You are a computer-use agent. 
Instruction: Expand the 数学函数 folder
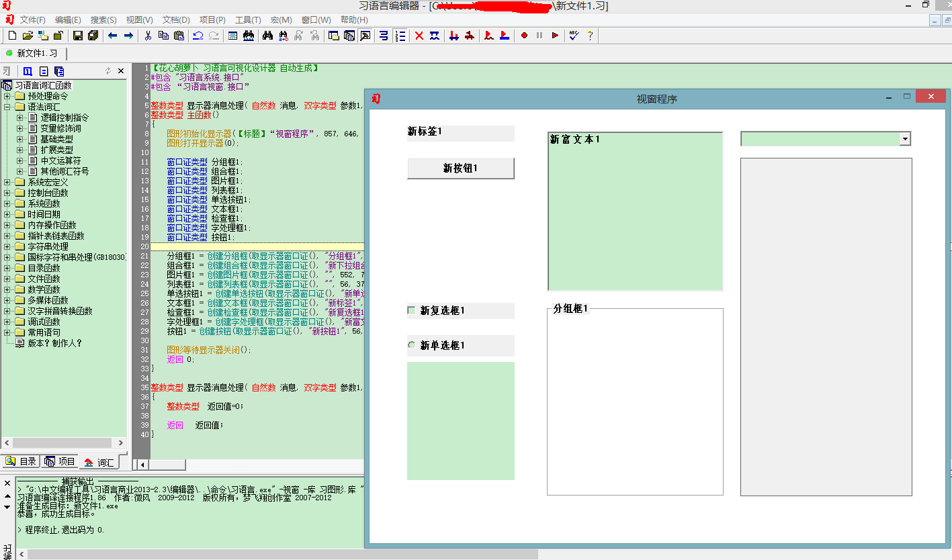[x=7, y=289]
